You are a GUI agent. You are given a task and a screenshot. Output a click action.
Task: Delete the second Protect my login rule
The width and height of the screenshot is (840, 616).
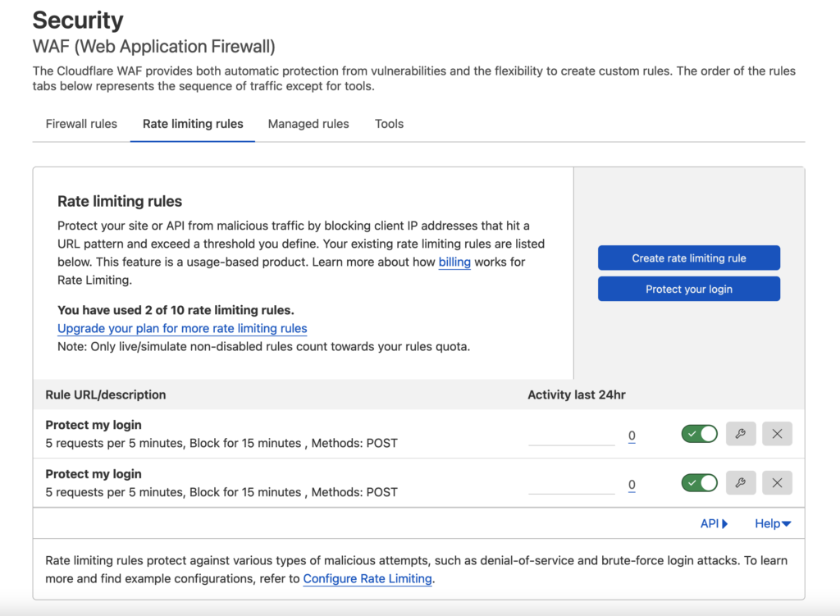(778, 482)
